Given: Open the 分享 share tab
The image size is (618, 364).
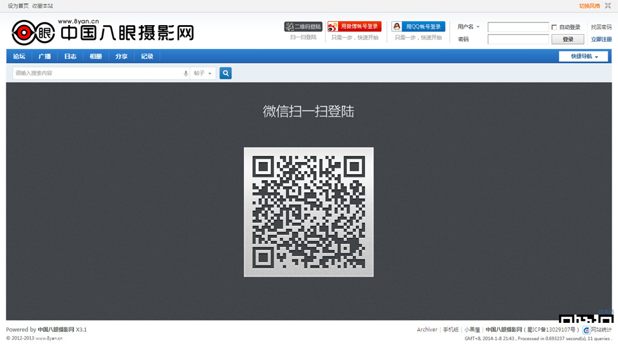Looking at the screenshot, I should pyautogui.click(x=122, y=57).
